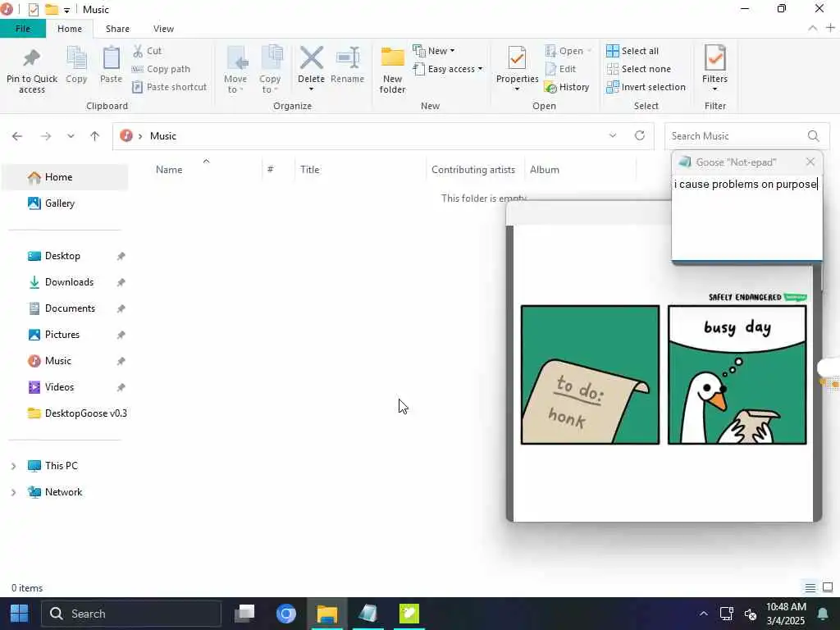Screen dimensions: 840x630
Task: Click Pin to Quick access icon
Action: [x=32, y=70]
